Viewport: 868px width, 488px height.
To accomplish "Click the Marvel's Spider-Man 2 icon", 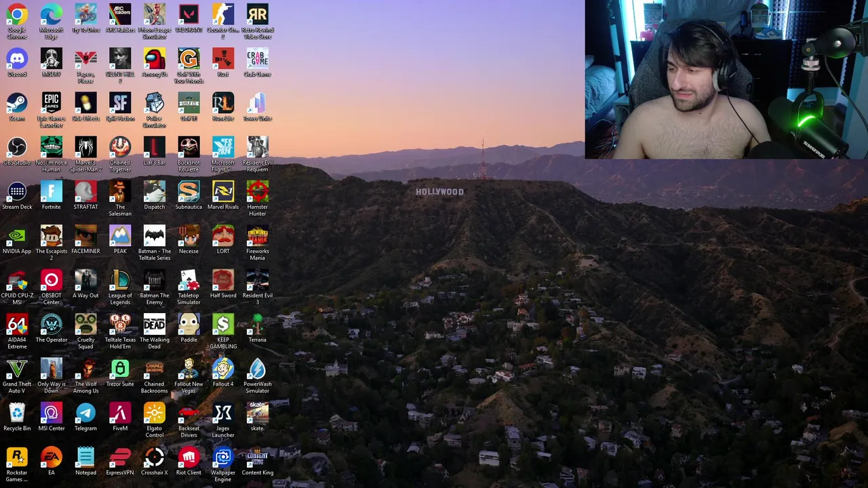I will 85,153.
